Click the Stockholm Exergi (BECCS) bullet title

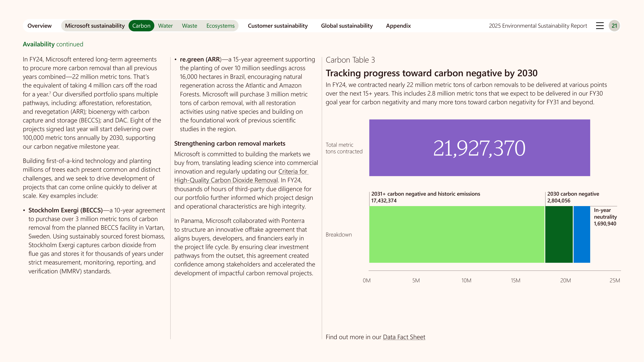[66, 210]
